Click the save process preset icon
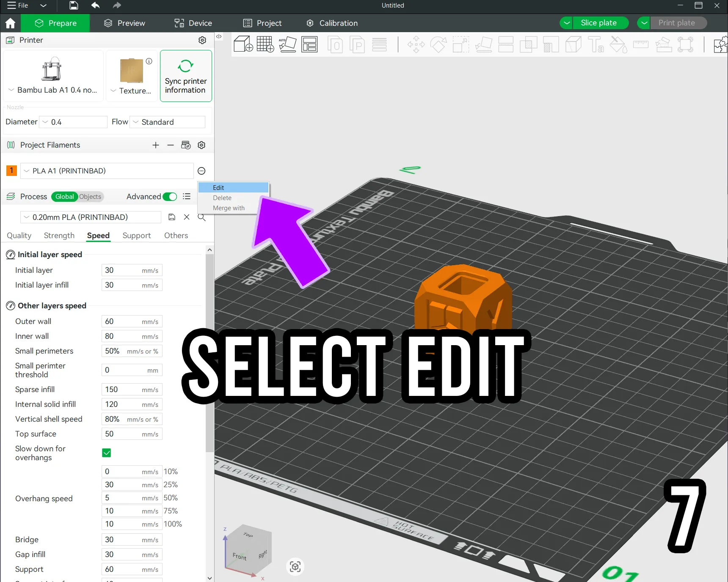The width and height of the screenshot is (728, 582). click(172, 217)
